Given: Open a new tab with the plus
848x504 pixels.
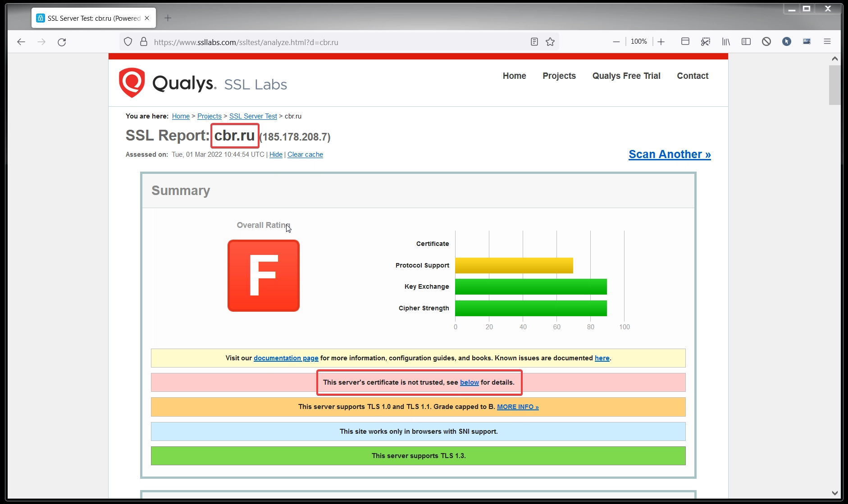Looking at the screenshot, I should pyautogui.click(x=168, y=18).
